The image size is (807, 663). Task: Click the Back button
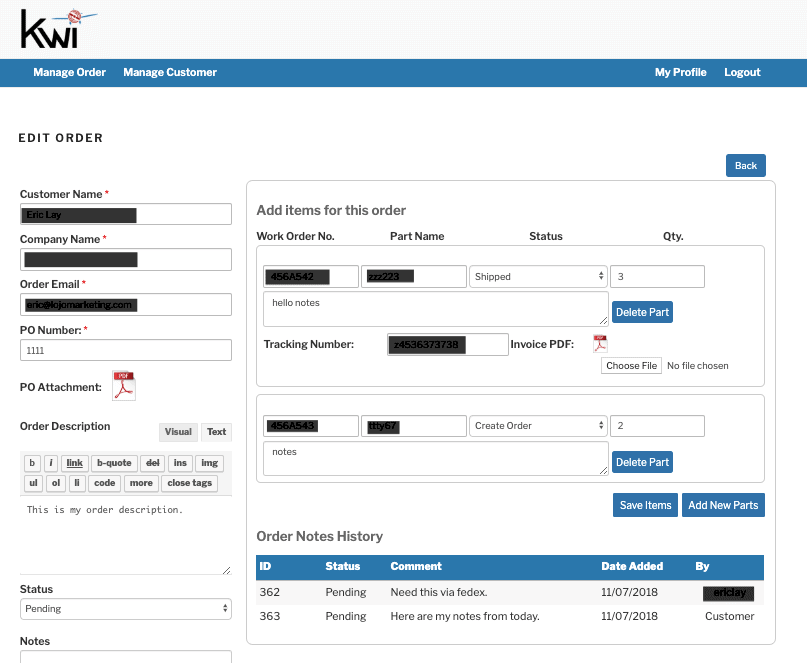click(x=745, y=166)
